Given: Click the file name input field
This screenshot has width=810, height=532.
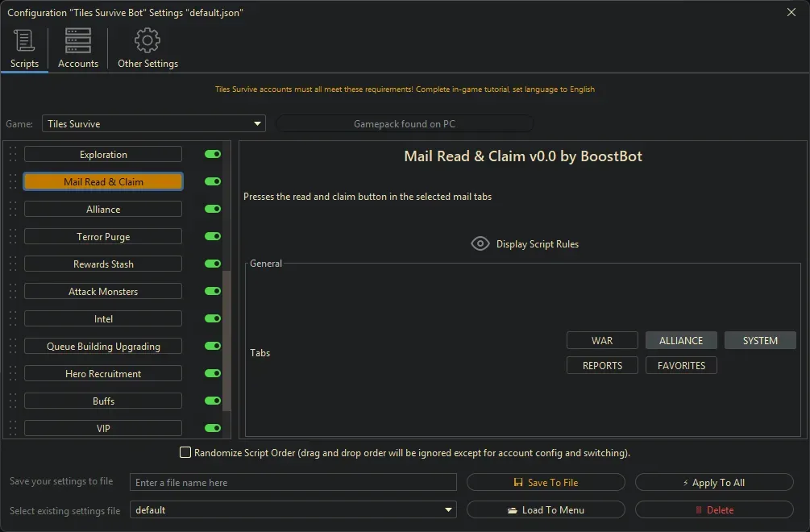Looking at the screenshot, I should 293,483.
